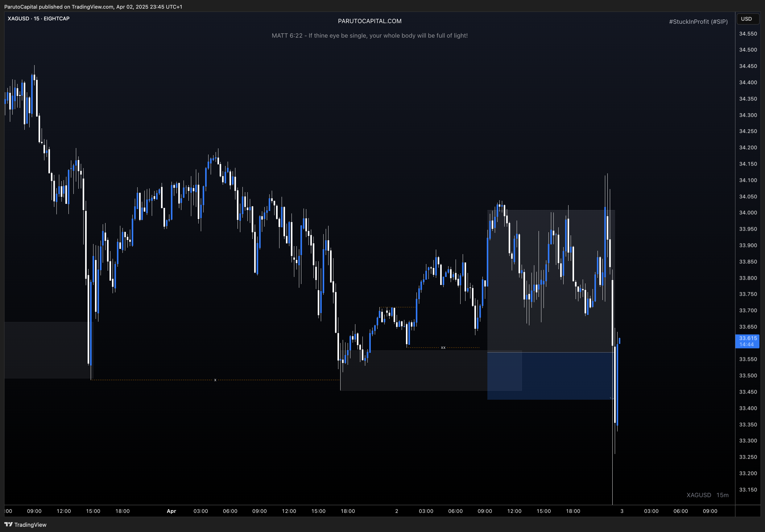Click the 33.950 price axis label
The image size is (765, 532).
click(748, 229)
